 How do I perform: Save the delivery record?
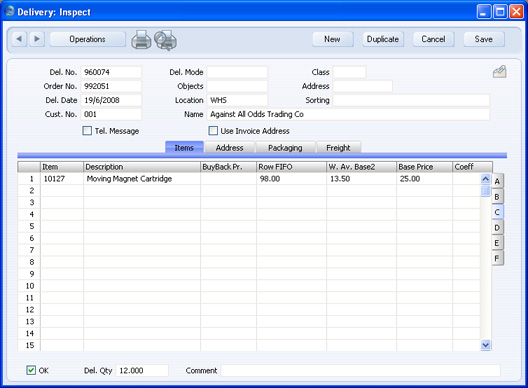484,39
